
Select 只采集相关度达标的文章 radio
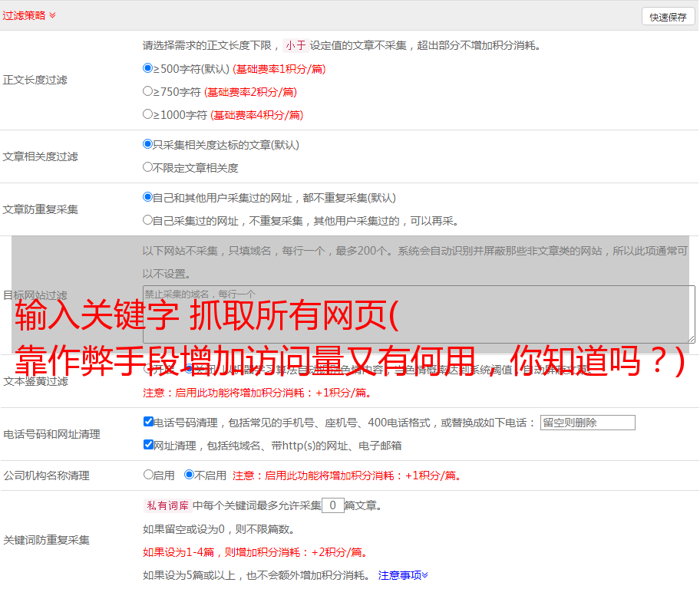(148, 144)
